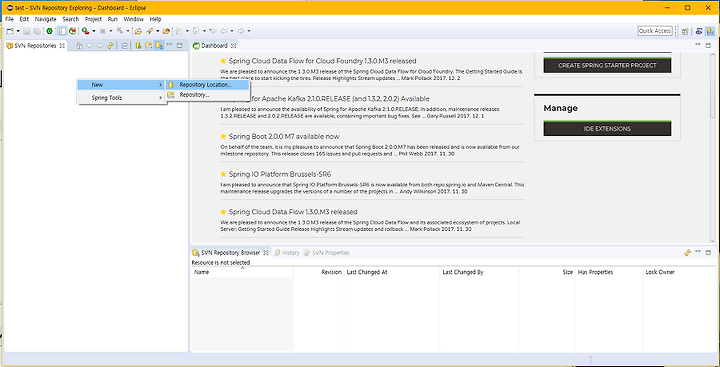Click the repository browser toolbar icon
The width and height of the screenshot is (720, 367).
pos(148,45)
